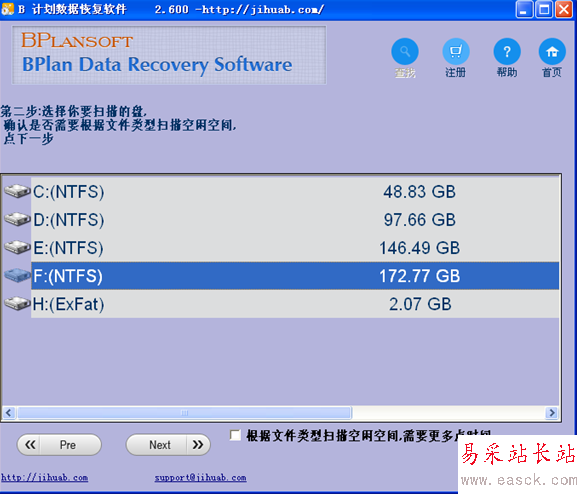Go back with the Pre button
Image resolution: width=578 pixels, height=495 pixels.
coord(59,445)
